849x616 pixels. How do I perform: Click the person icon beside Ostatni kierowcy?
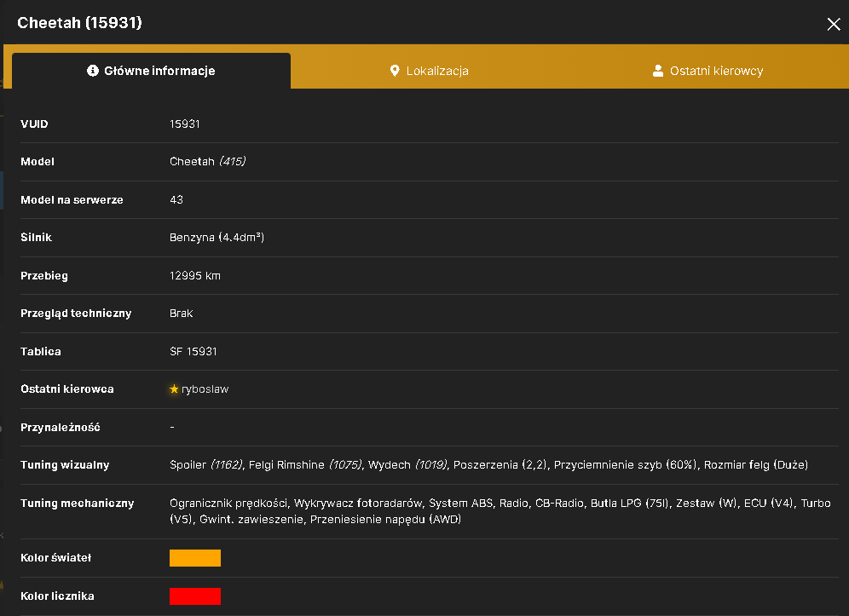(658, 71)
